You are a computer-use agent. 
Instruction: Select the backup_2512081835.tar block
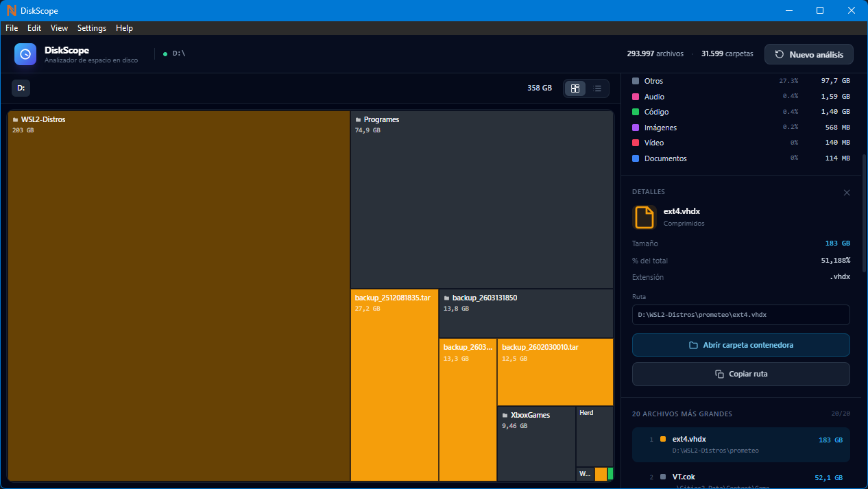[394, 385]
